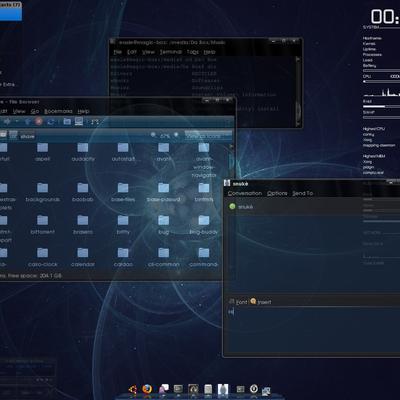Select the base-files folder

[x=123, y=193]
